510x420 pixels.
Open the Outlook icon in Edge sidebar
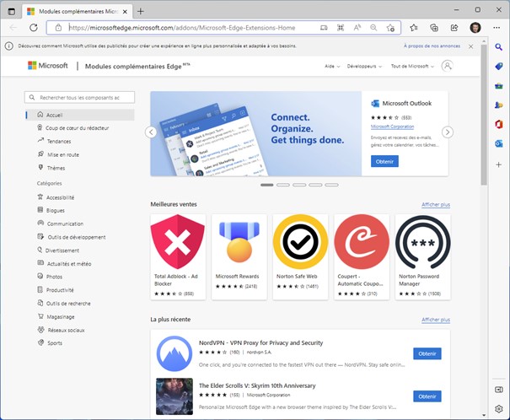pyautogui.click(x=499, y=144)
